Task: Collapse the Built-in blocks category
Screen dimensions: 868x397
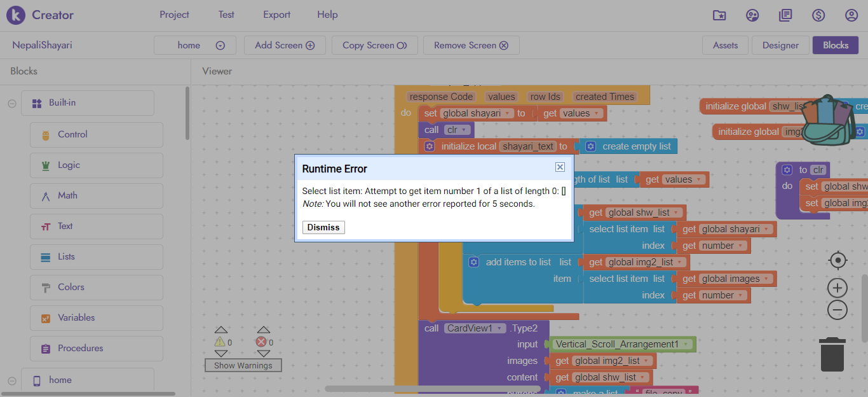Action: coord(12,103)
